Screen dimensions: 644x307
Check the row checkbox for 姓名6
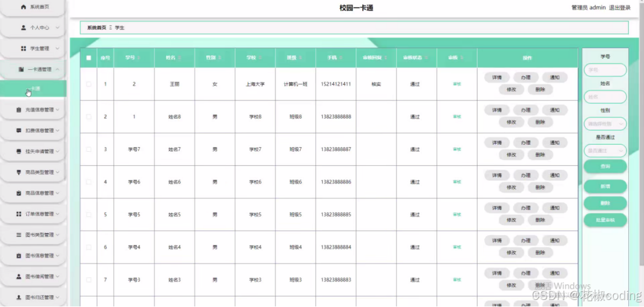click(x=89, y=182)
